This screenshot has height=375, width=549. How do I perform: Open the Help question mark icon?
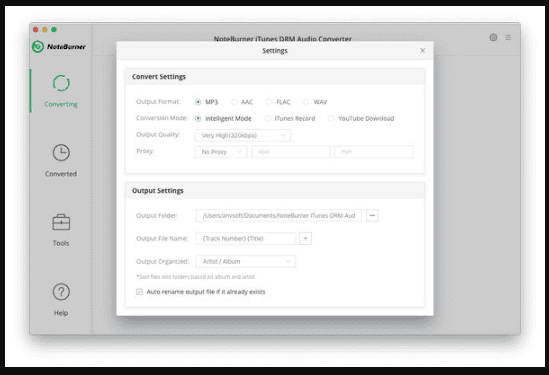pos(61,292)
